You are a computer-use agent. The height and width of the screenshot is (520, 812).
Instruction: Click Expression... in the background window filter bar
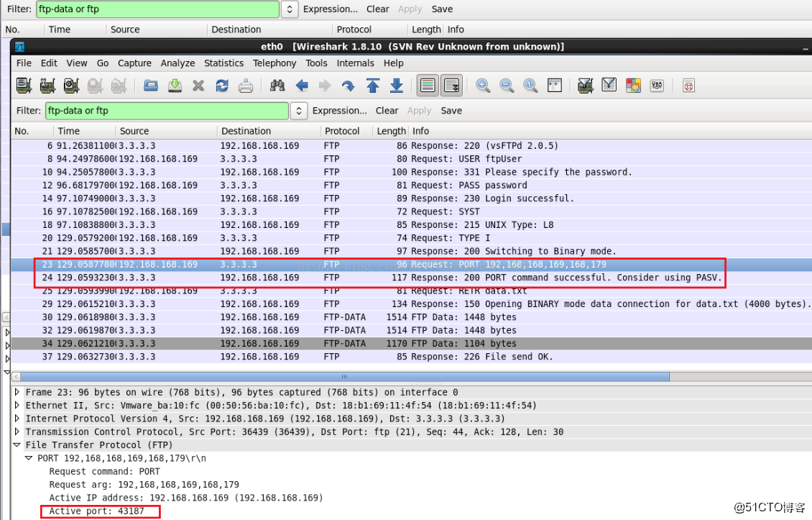point(331,9)
